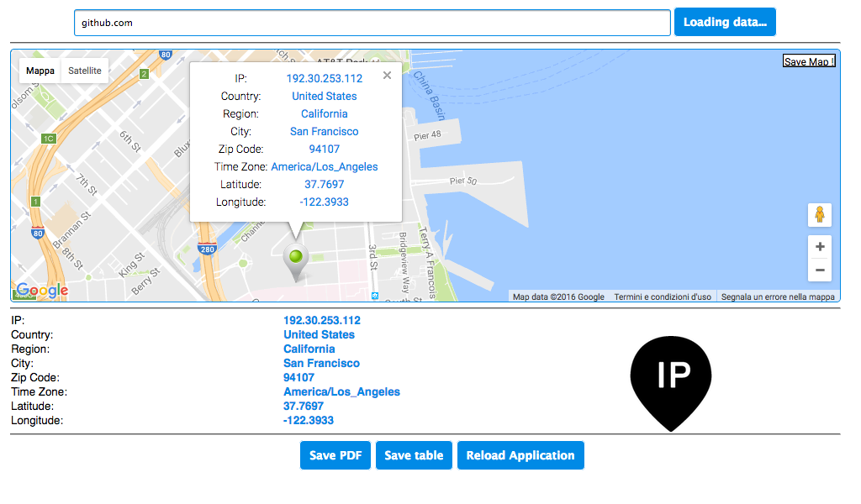
Task: Click the zoom out icon on the map
Action: [x=819, y=270]
